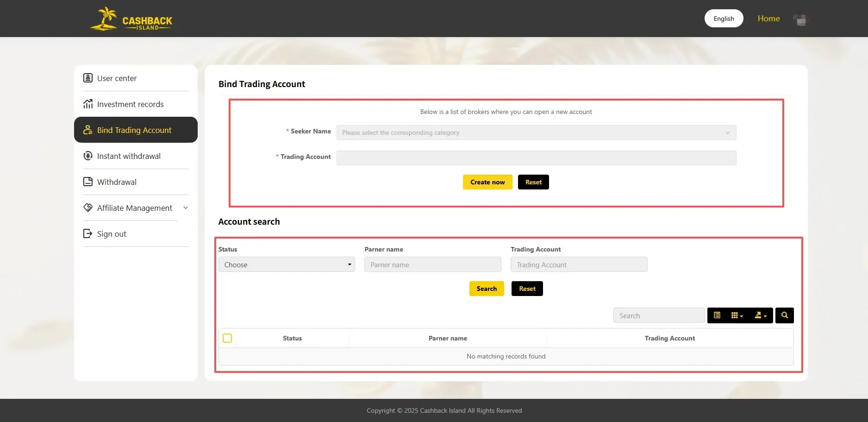Click the Sign out exit icon
Screen dimensions: 868x422
click(x=88, y=233)
